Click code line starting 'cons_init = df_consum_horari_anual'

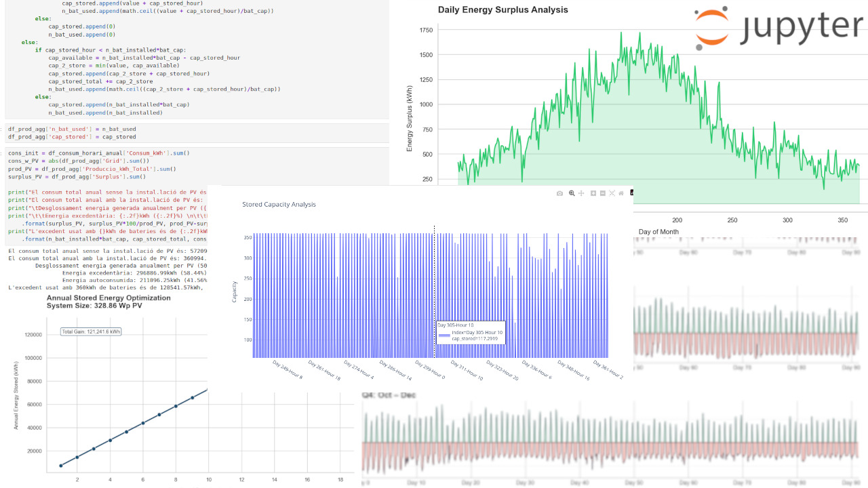[x=99, y=153]
